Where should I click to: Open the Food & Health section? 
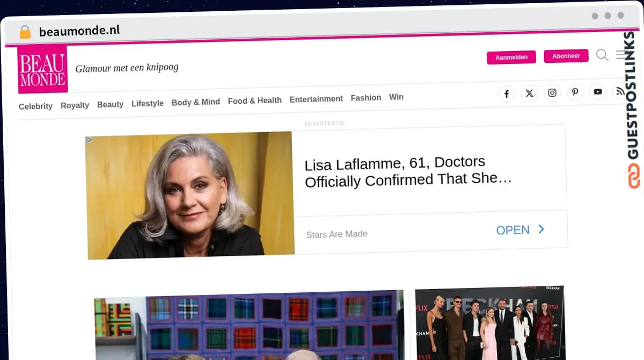point(254,100)
